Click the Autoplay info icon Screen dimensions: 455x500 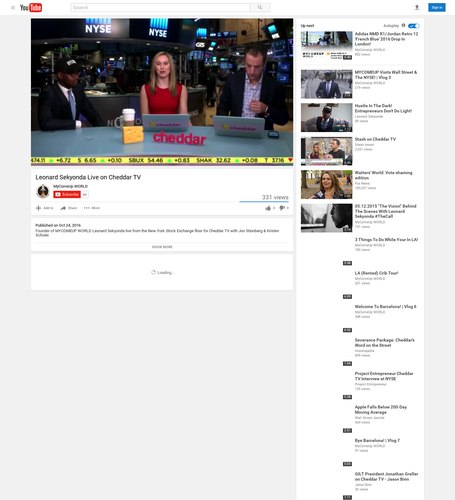403,25
